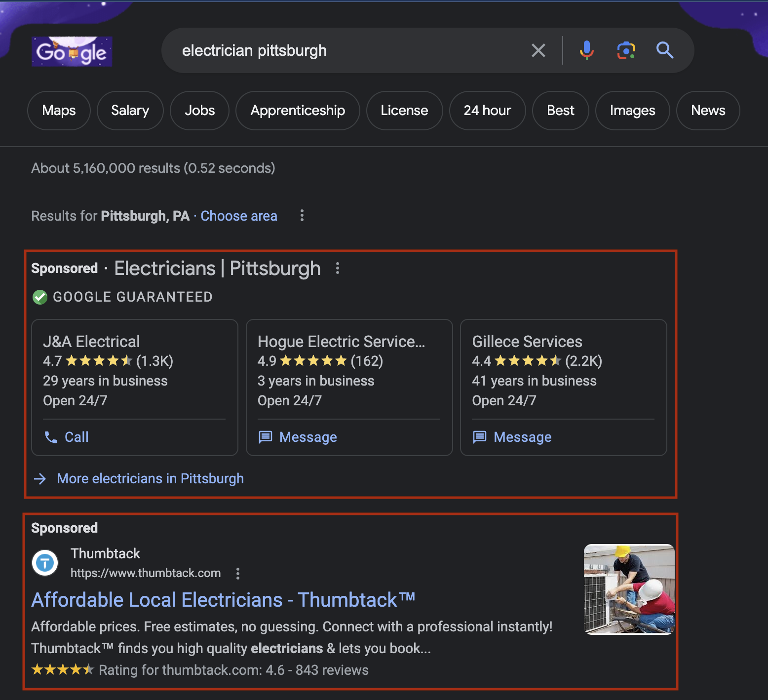Open the options menu beside thumbtack.com URL
The image size is (768, 700).
(x=238, y=573)
